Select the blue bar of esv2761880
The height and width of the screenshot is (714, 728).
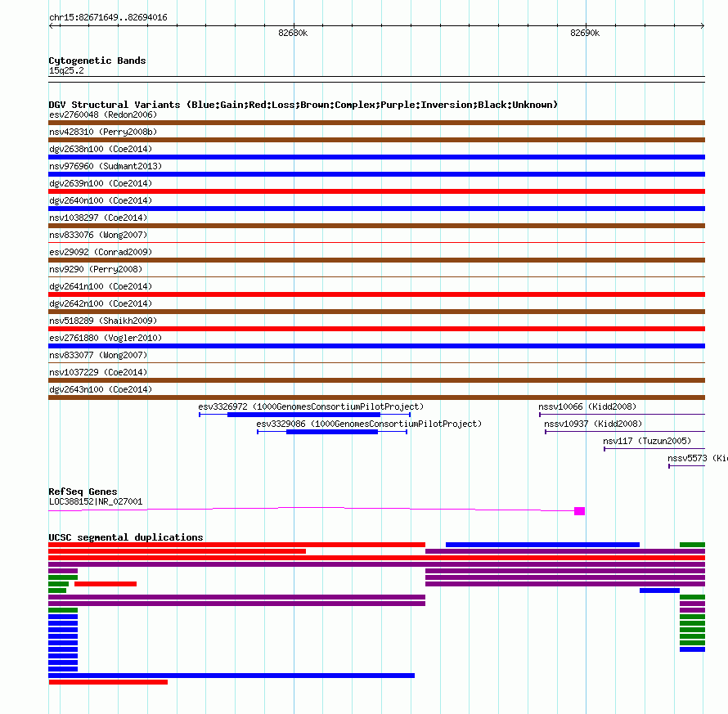(376, 346)
